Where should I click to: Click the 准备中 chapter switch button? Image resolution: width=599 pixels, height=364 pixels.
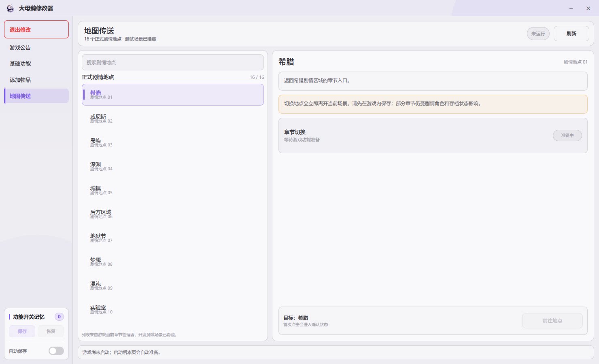(x=567, y=135)
